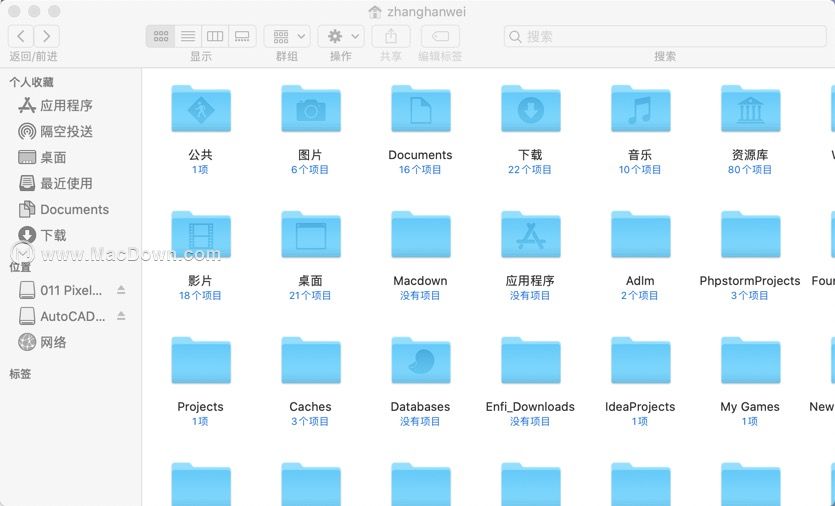Image resolution: width=835 pixels, height=506 pixels.
Task: Switch to list view mode
Action: click(187, 36)
